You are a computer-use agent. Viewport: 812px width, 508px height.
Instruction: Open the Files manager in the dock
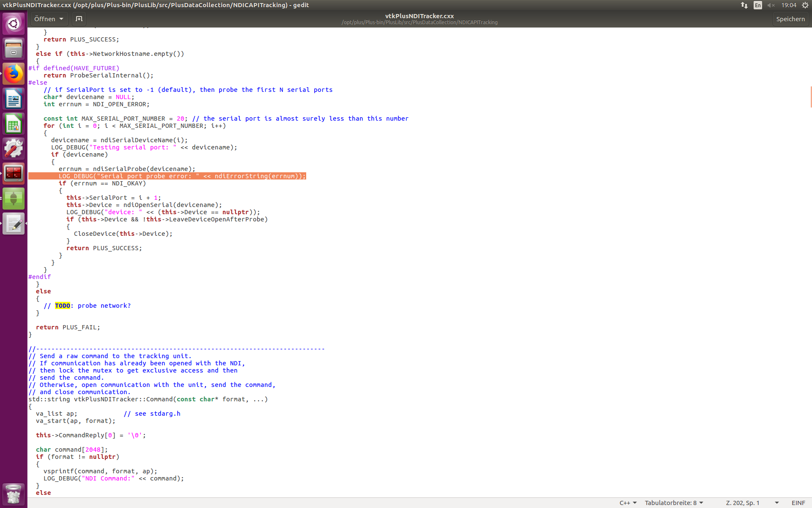(14, 49)
